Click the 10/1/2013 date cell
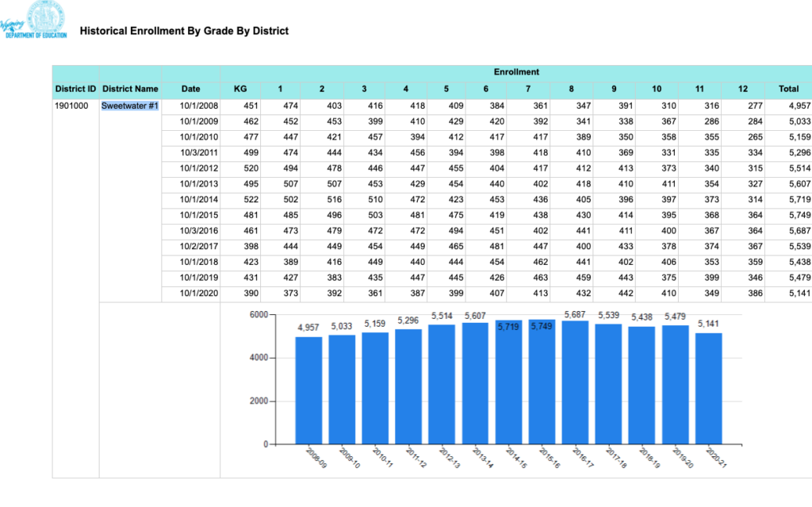812x507 pixels. [199, 183]
